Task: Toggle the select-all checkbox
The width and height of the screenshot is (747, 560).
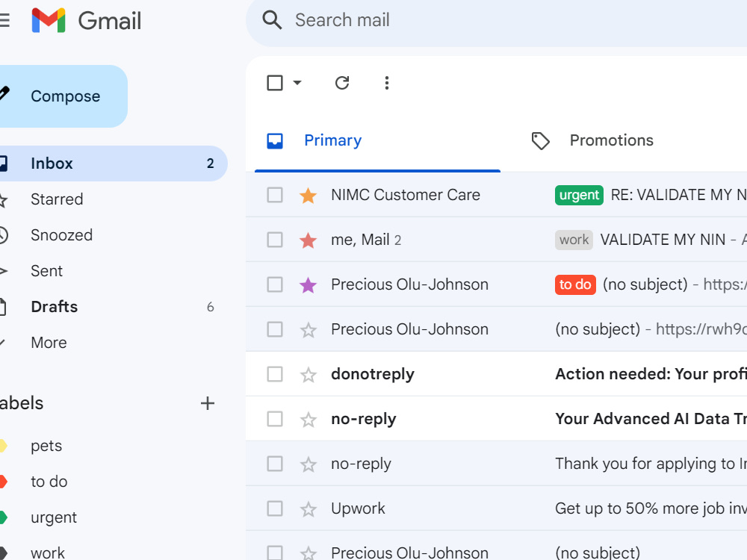Action: [x=275, y=83]
